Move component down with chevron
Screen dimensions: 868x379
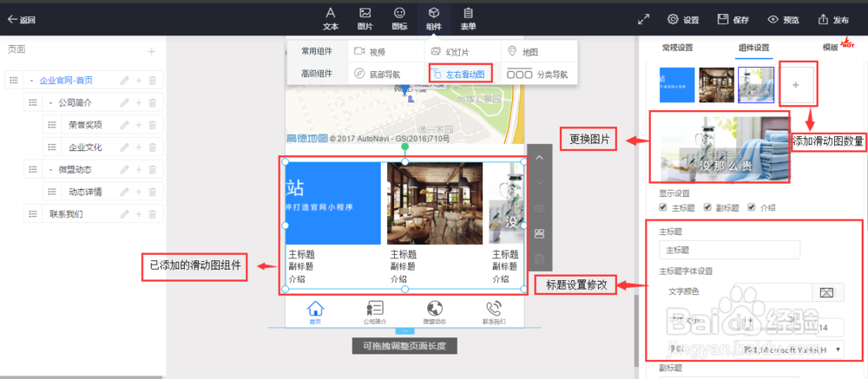point(540,183)
